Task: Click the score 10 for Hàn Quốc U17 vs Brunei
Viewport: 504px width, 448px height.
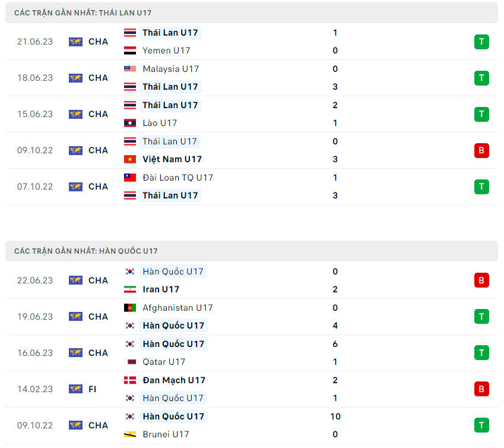Action: (335, 417)
